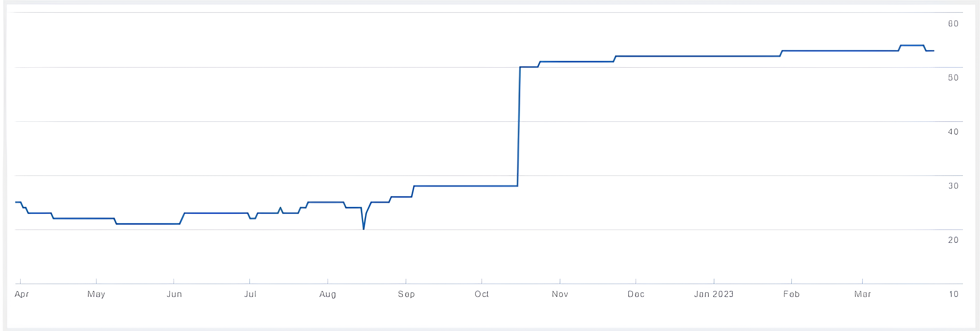Click the Nov month label
Image resolution: width=980 pixels, height=331 pixels.
click(x=560, y=294)
